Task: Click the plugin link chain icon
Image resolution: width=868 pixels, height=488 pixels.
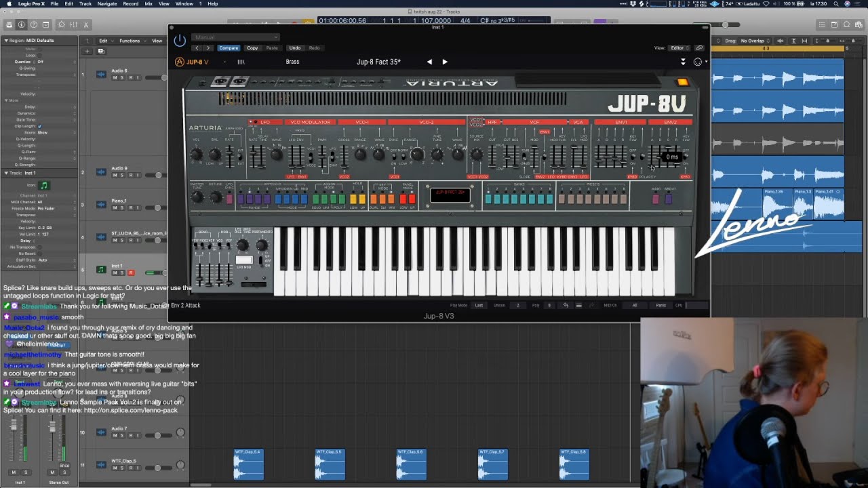Action: pos(699,48)
